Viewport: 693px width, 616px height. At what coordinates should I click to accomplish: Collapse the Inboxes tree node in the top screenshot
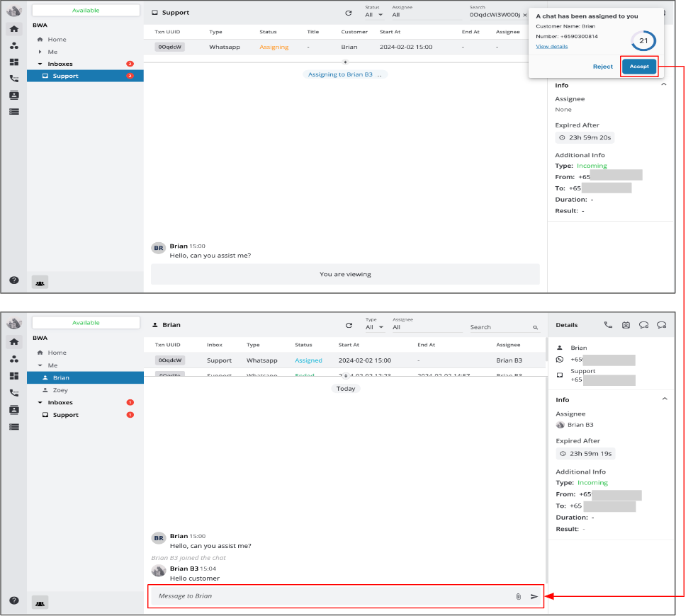pyautogui.click(x=40, y=64)
